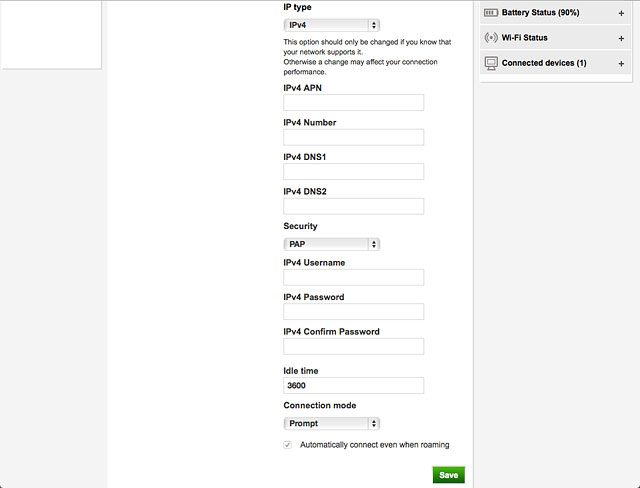Click the IPv4 APN text field
The height and width of the screenshot is (488, 640).
click(353, 103)
